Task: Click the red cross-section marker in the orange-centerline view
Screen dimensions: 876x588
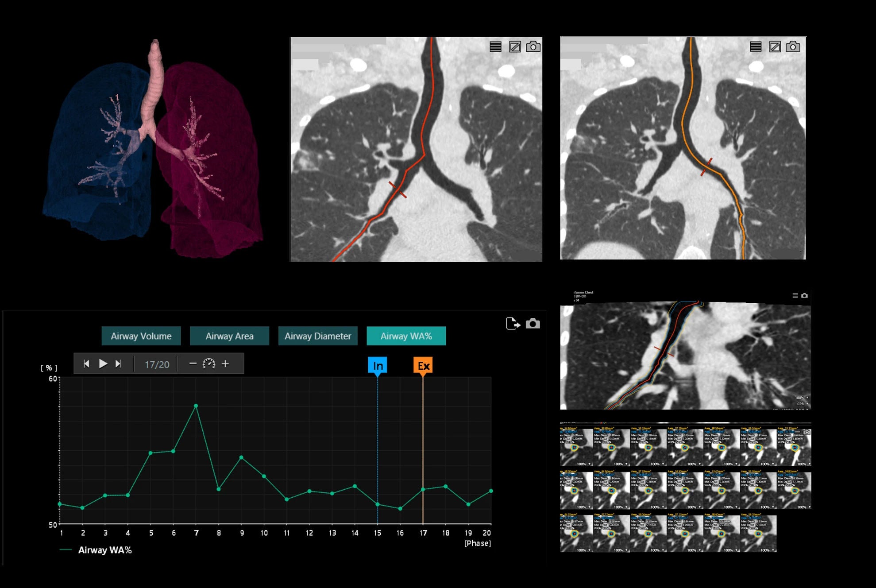Action: click(x=706, y=167)
